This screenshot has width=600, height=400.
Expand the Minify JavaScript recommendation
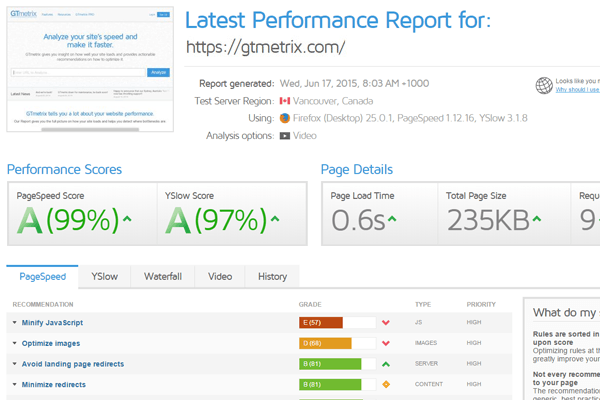pyautogui.click(x=51, y=323)
